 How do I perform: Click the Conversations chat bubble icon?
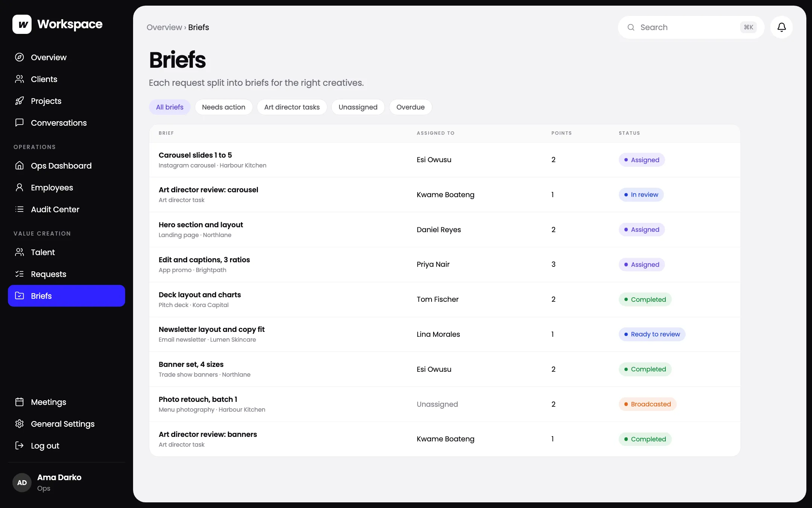(x=20, y=123)
